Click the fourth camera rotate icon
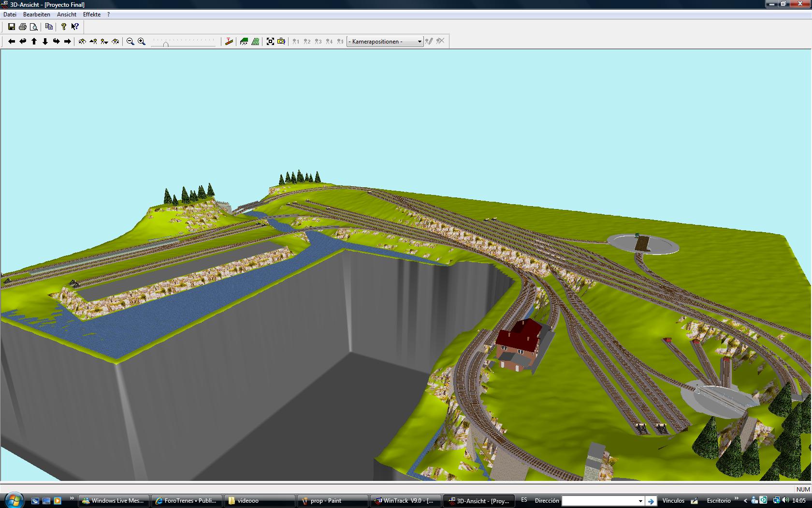The width and height of the screenshot is (812, 508). pos(116,42)
